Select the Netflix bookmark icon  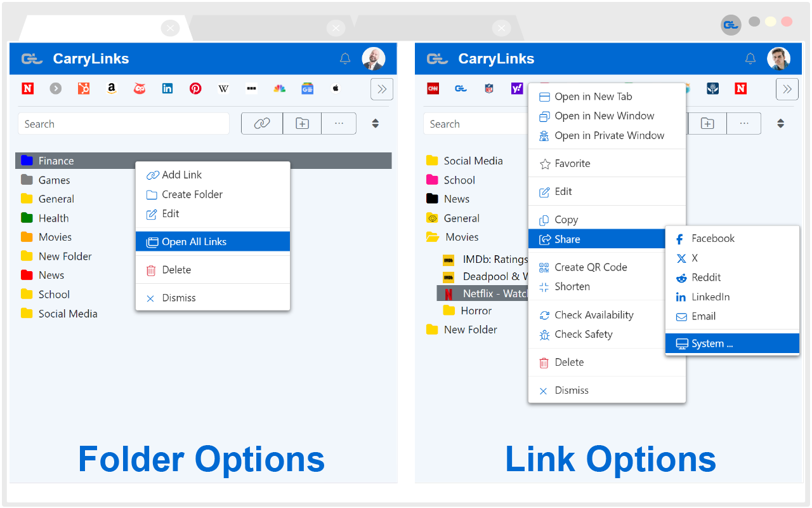447,293
